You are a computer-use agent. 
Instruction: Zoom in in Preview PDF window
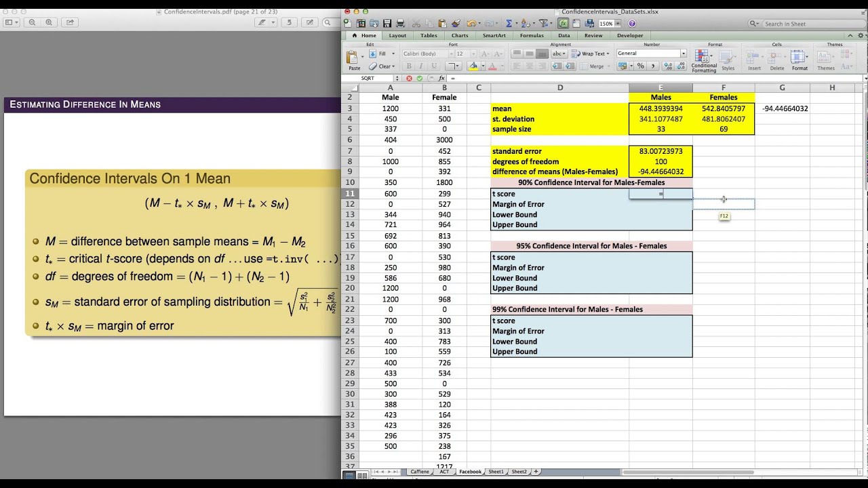tap(49, 22)
